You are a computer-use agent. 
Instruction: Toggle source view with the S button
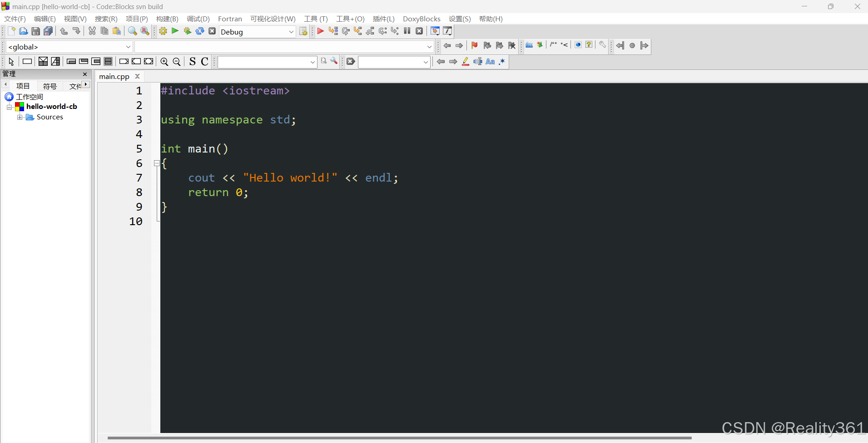point(193,62)
